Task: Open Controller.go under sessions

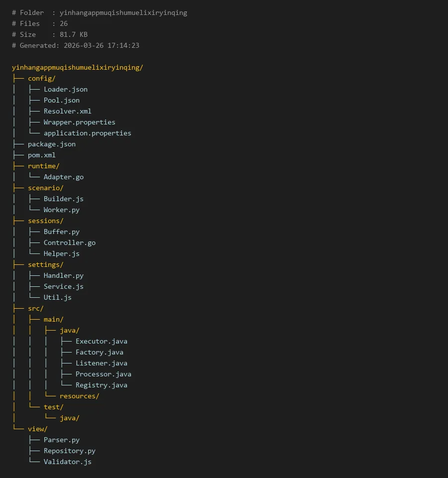Action: point(69,242)
